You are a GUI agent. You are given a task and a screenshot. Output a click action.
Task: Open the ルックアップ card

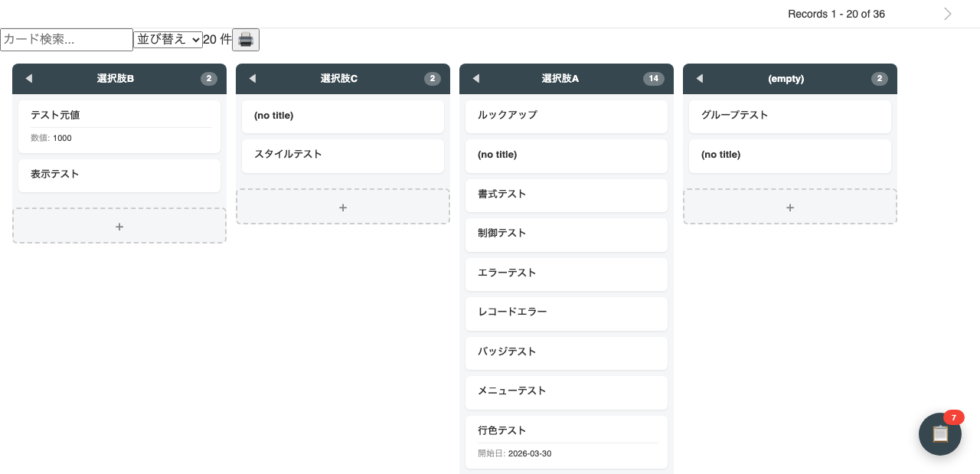coord(567,116)
